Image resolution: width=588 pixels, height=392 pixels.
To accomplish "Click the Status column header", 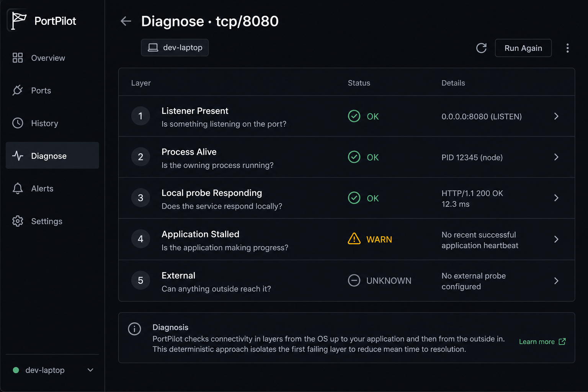I will tap(359, 83).
